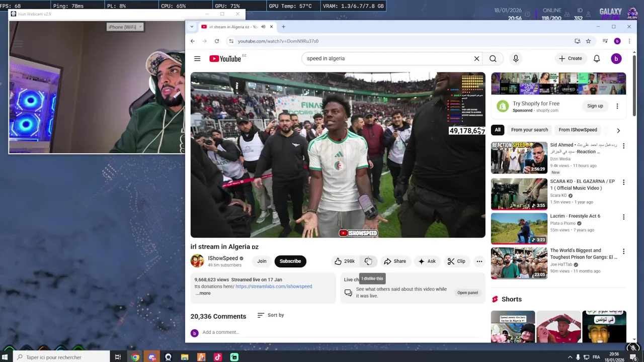Open Chrome three-dot menu
The width and height of the screenshot is (644, 362).
pos(629,41)
